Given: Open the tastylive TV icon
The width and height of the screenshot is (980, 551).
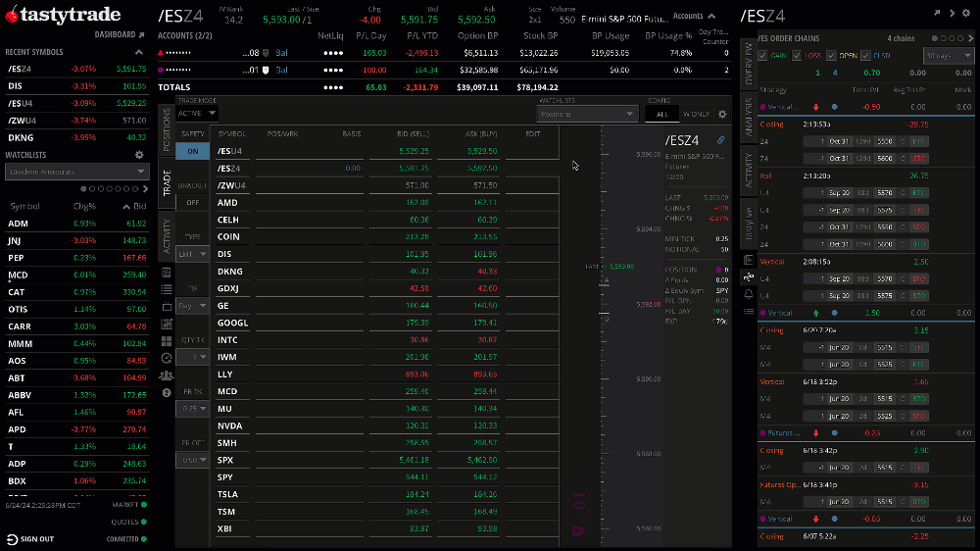Looking at the screenshot, I should [167, 307].
